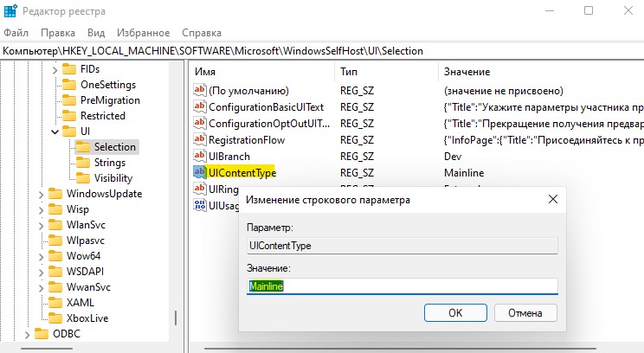Select the Strings tree item label
This screenshot has height=353, width=644.
110,163
